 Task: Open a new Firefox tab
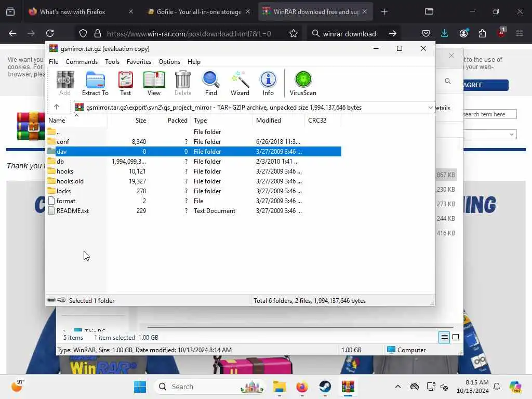(384, 12)
